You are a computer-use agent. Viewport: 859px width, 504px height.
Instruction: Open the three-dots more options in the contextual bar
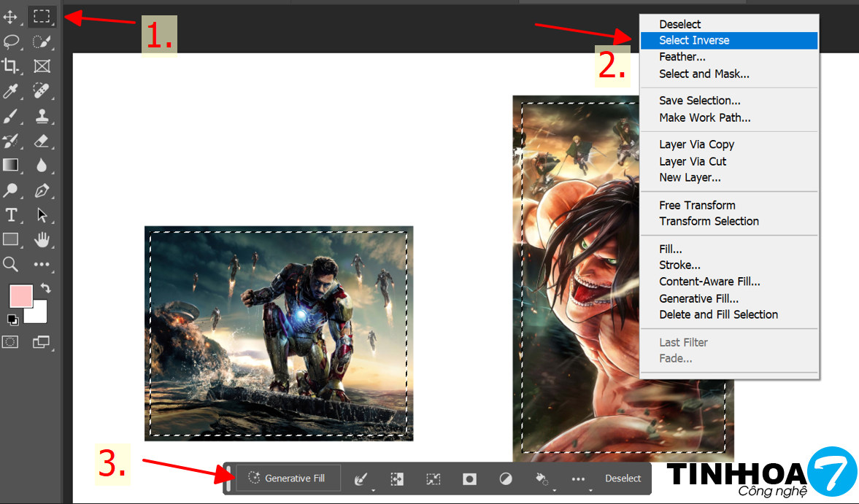coord(578,478)
